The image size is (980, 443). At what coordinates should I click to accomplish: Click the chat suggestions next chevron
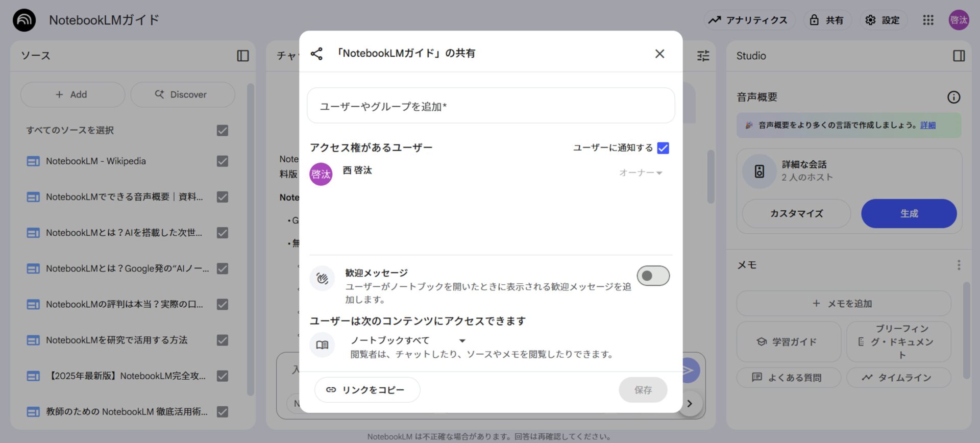(x=690, y=403)
